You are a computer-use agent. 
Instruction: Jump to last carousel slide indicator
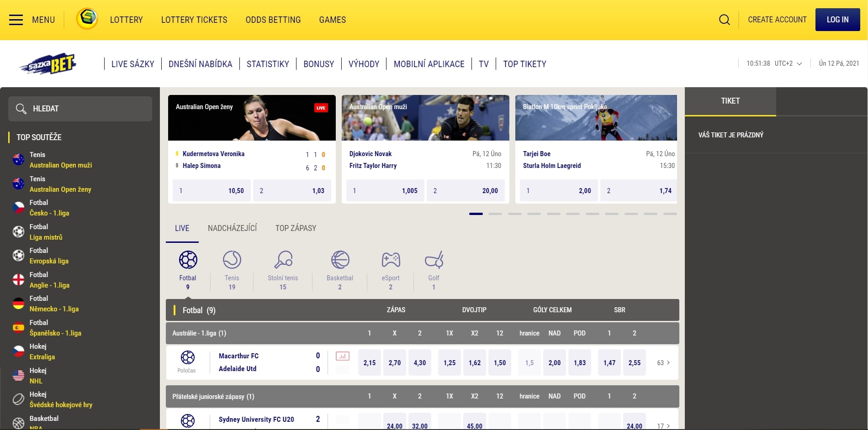pyautogui.click(x=670, y=214)
